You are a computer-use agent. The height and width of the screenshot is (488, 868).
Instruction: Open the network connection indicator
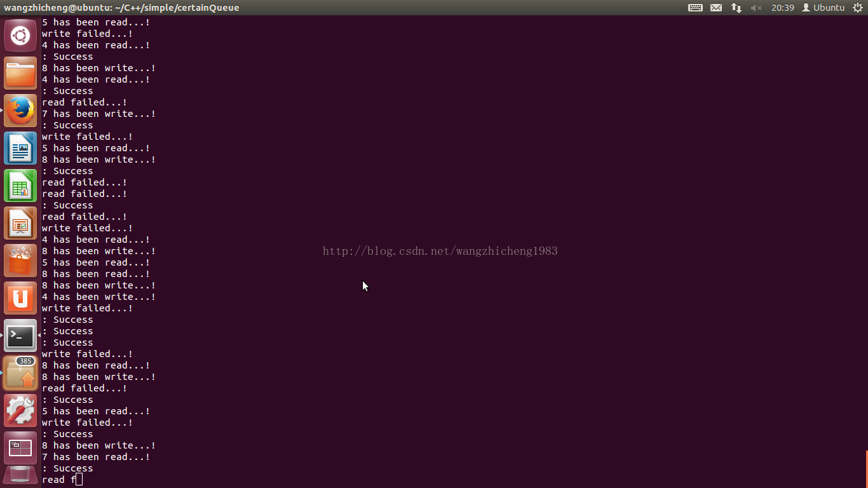click(736, 8)
